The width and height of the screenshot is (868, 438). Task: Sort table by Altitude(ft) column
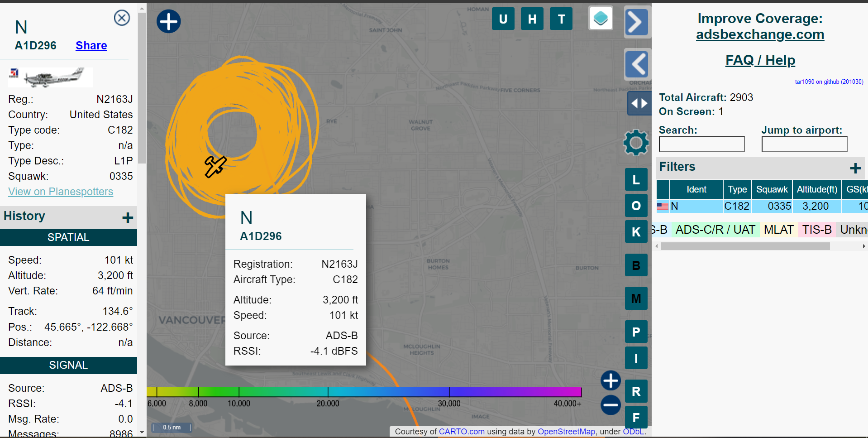817,189
